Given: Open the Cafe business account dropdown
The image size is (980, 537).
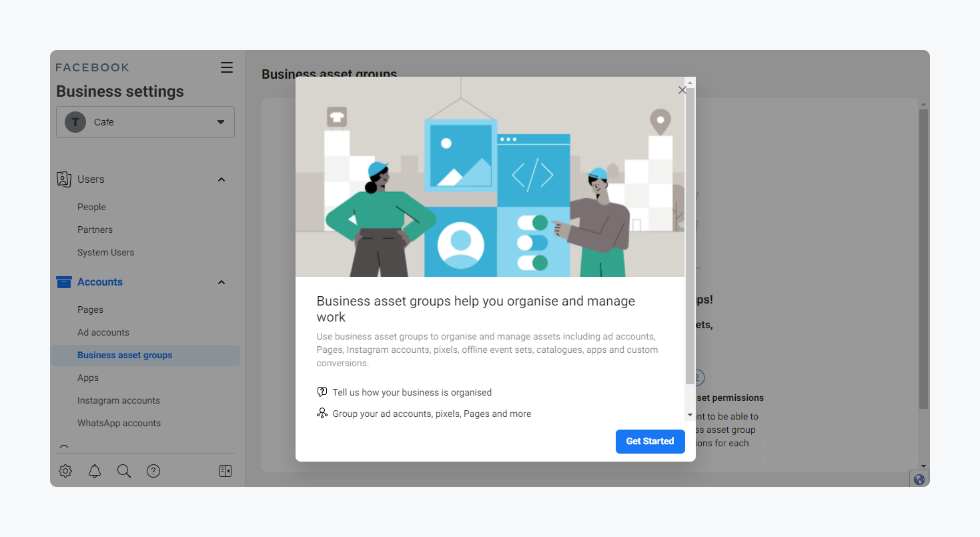Looking at the screenshot, I should click(x=145, y=122).
